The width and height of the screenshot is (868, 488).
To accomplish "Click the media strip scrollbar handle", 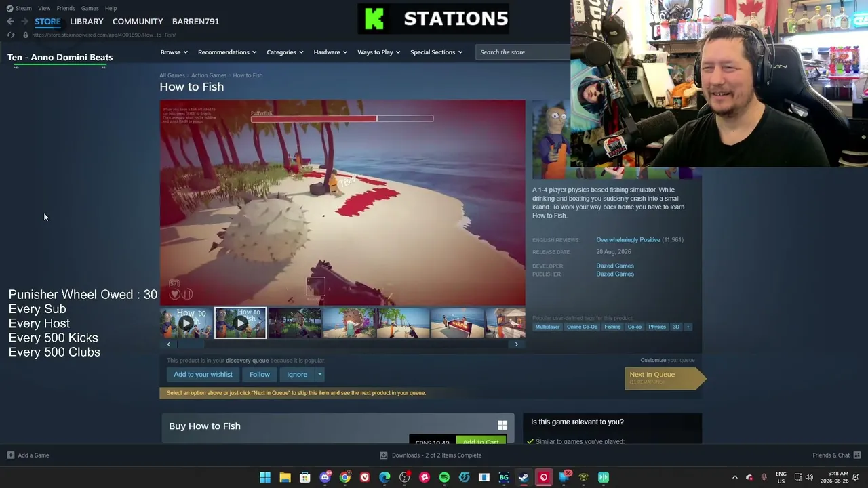I will click(191, 344).
